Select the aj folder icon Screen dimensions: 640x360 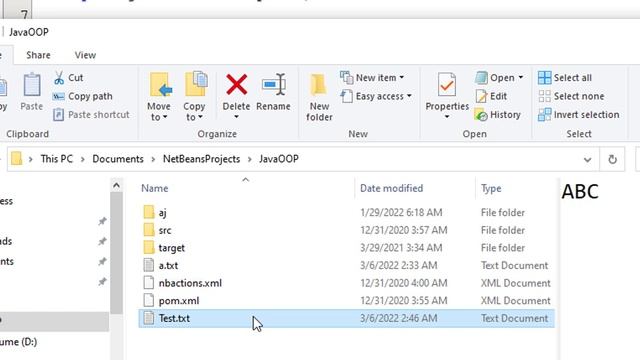click(x=149, y=212)
